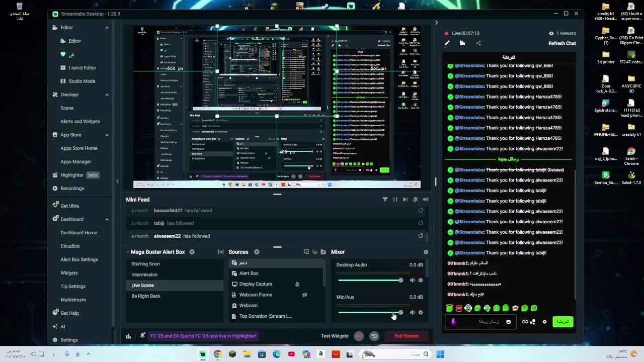Image resolution: width=644 pixels, height=362 pixels.
Task: Unlock the Display Capture source
Action: 297,284
